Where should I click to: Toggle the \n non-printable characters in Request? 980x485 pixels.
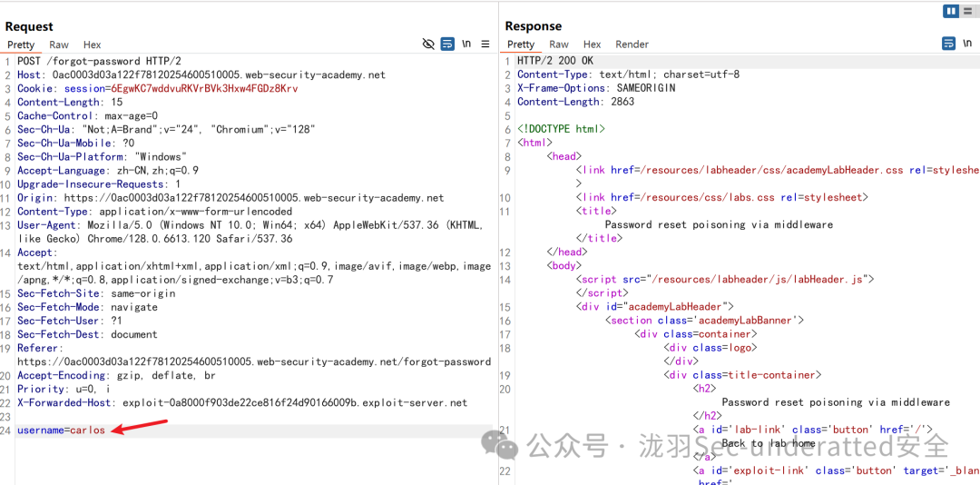[466, 44]
